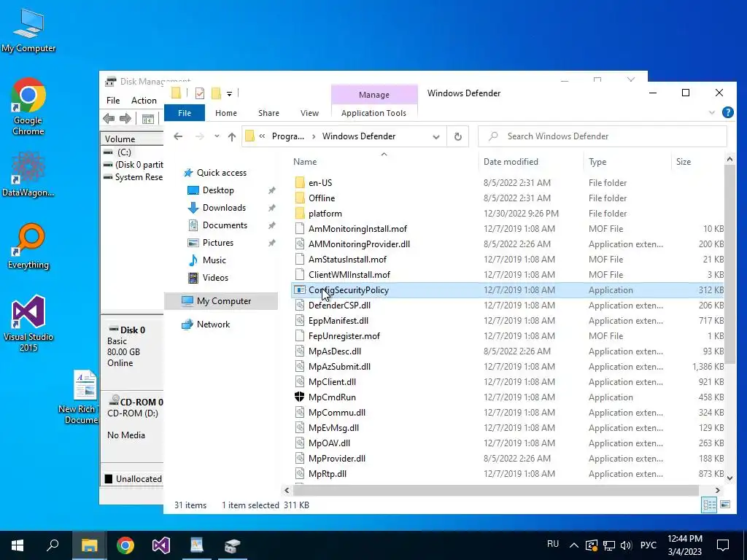Screen dimensions: 747x560
Task: Switch to details view layout icon
Action: click(x=709, y=505)
